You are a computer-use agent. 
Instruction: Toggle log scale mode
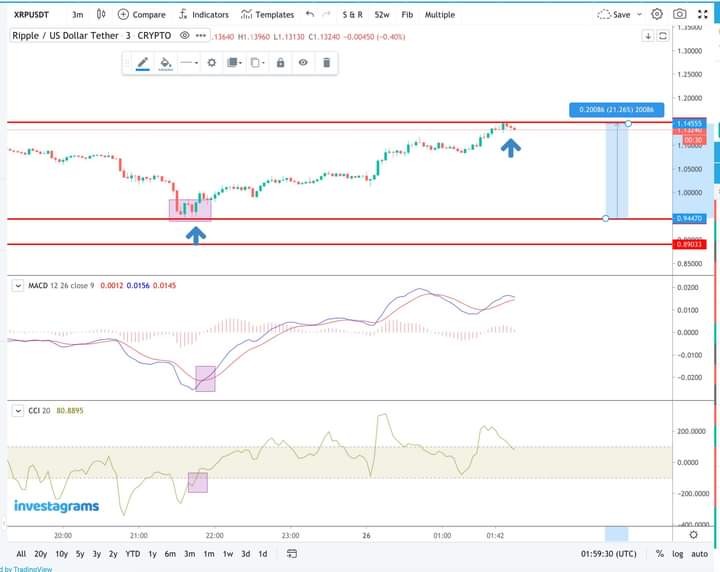point(677,554)
